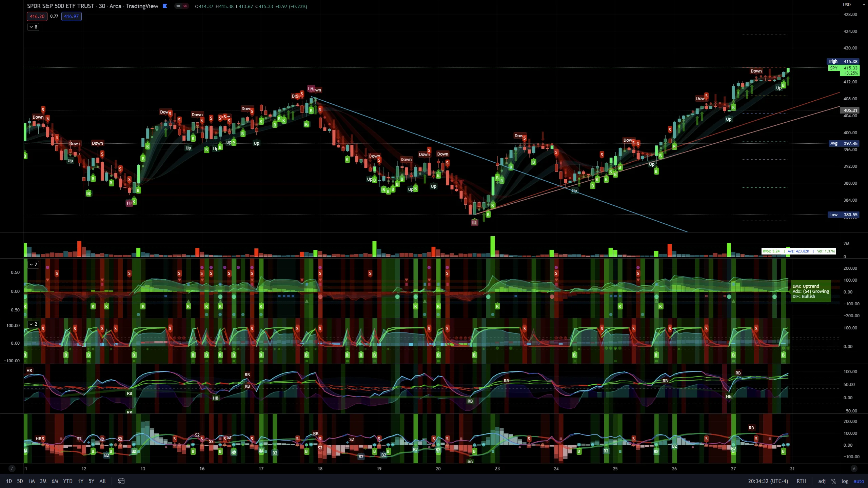The height and width of the screenshot is (488, 868).
Task: Collapse the 8 indicators legend in main pane
Action: 33,27
